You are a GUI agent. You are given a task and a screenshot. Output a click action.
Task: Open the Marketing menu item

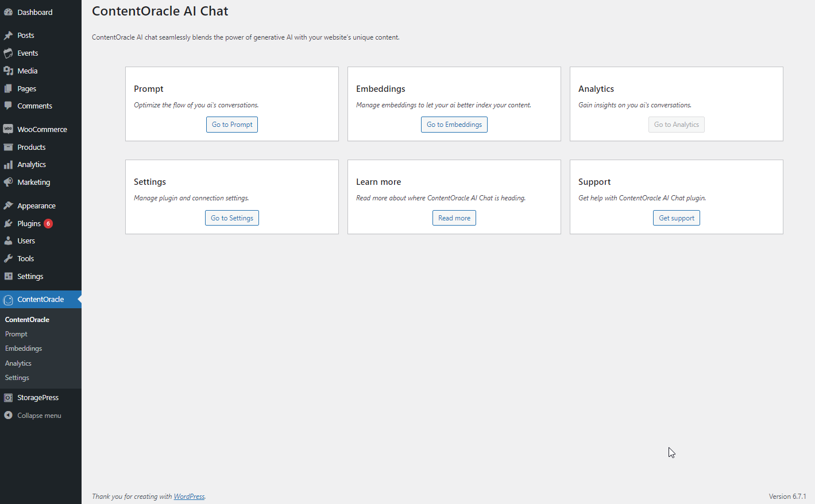pyautogui.click(x=41, y=182)
